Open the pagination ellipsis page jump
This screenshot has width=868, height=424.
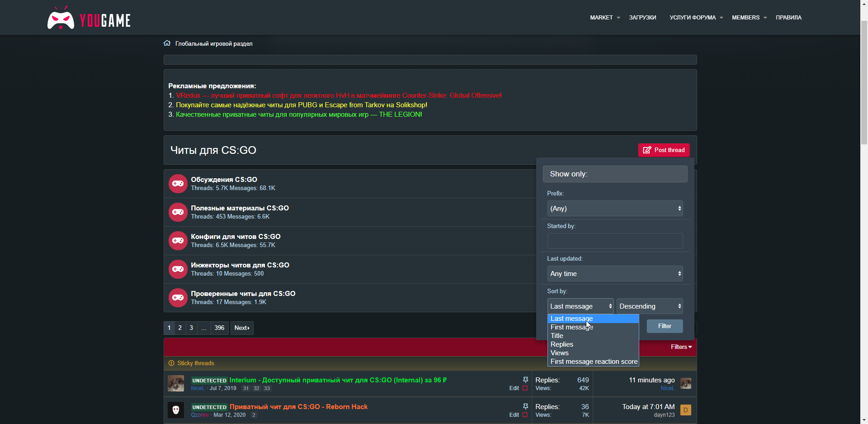[204, 328]
